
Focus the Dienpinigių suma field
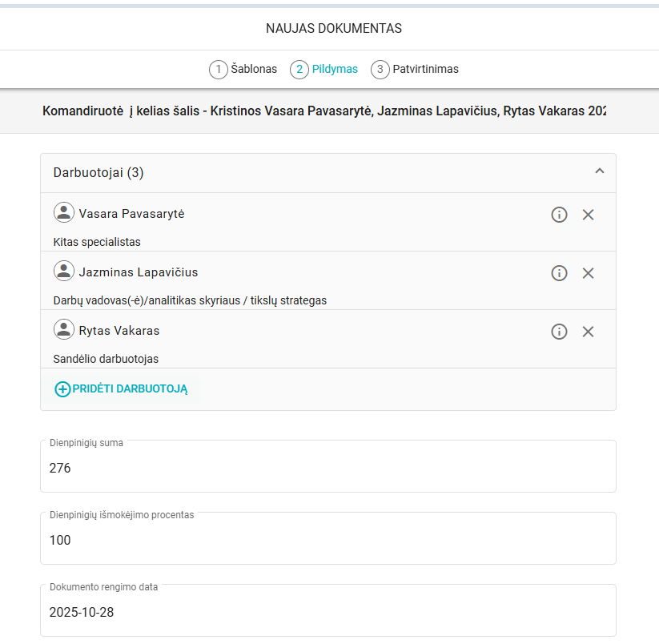click(327, 468)
